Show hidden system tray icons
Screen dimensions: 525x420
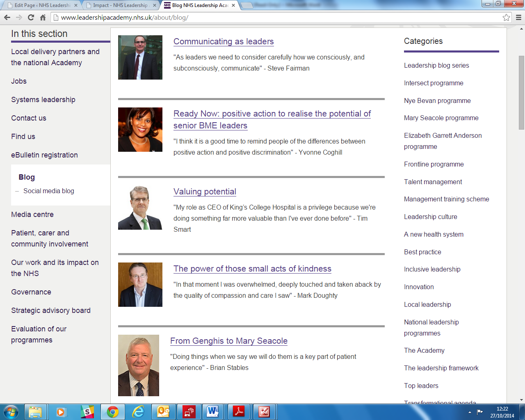point(470,412)
